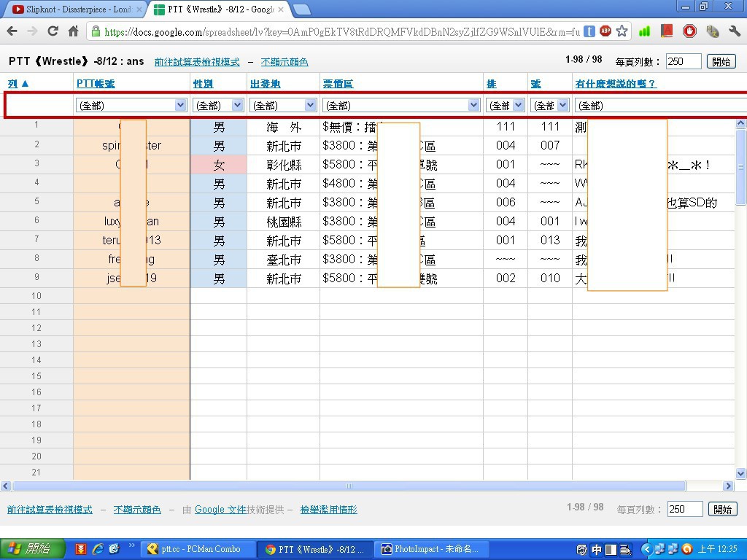The image size is (747, 560).
Task: Open PhotoImpact from the Windows taskbar
Action: point(430,549)
